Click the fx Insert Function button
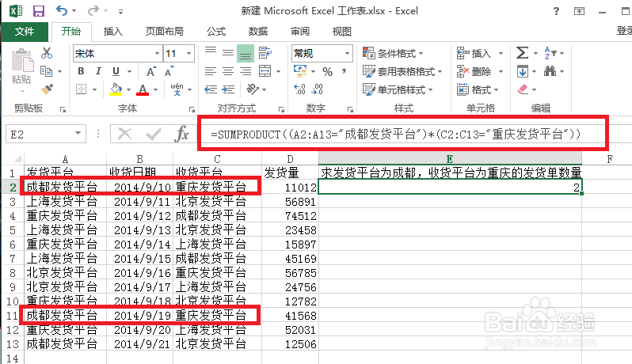The width and height of the screenshot is (632, 364). pyautogui.click(x=181, y=134)
